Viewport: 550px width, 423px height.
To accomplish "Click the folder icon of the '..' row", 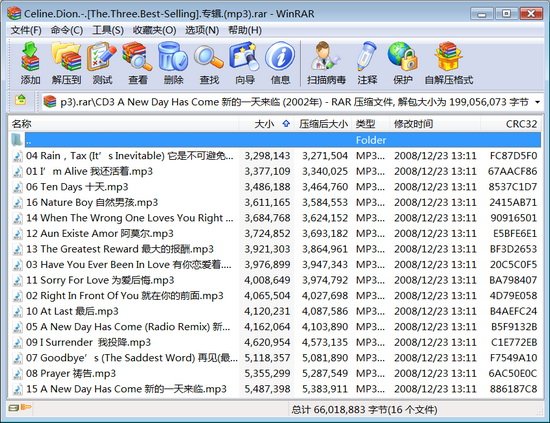I will pos(17,140).
